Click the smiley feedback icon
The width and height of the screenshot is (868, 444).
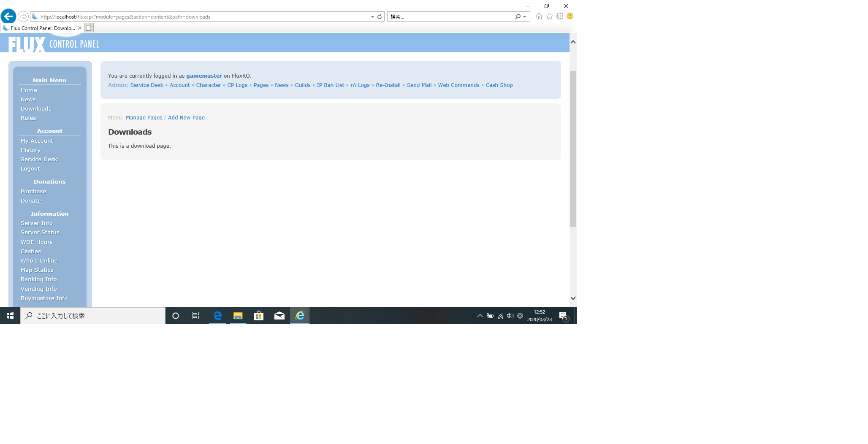(570, 16)
